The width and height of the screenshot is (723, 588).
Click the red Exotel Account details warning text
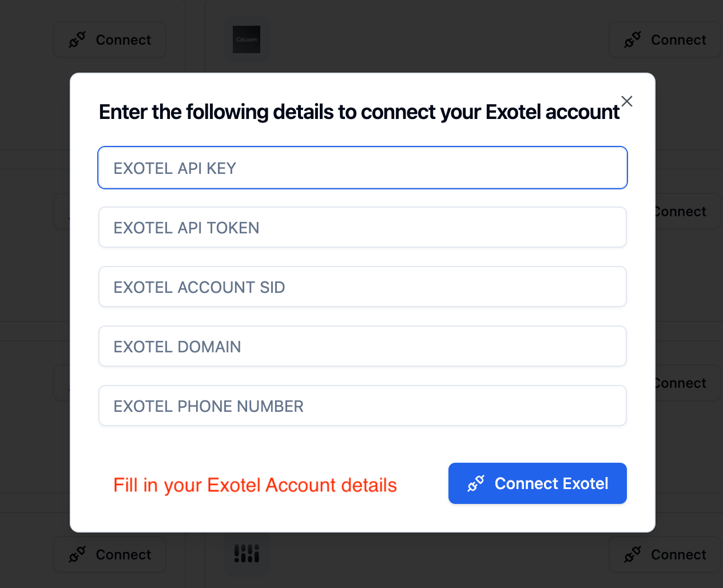[x=255, y=484]
